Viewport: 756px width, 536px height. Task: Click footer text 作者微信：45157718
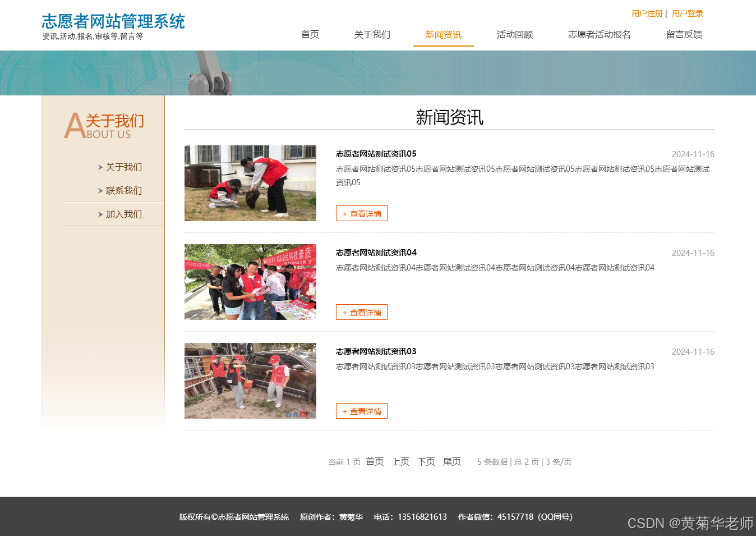coord(496,517)
